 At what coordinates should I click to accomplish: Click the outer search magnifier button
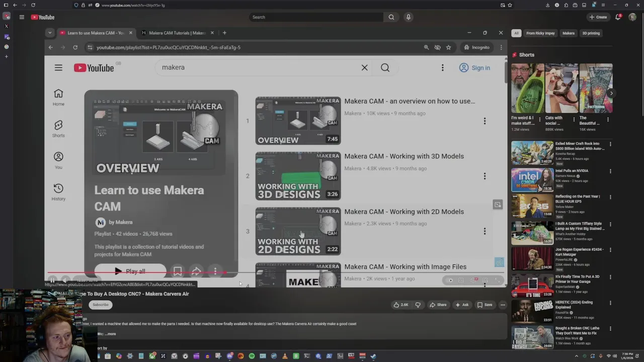[391, 17]
